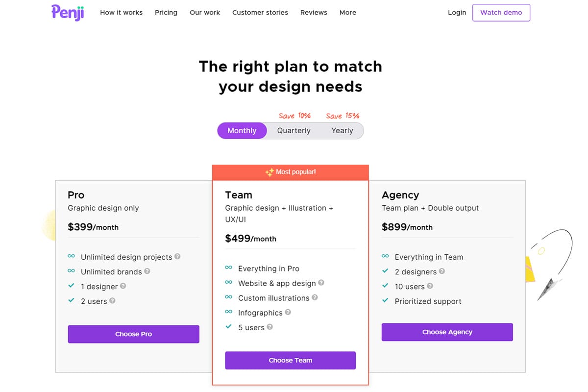588x392 pixels.
Task: Click the help icon beside Website & app design
Action: tap(322, 283)
